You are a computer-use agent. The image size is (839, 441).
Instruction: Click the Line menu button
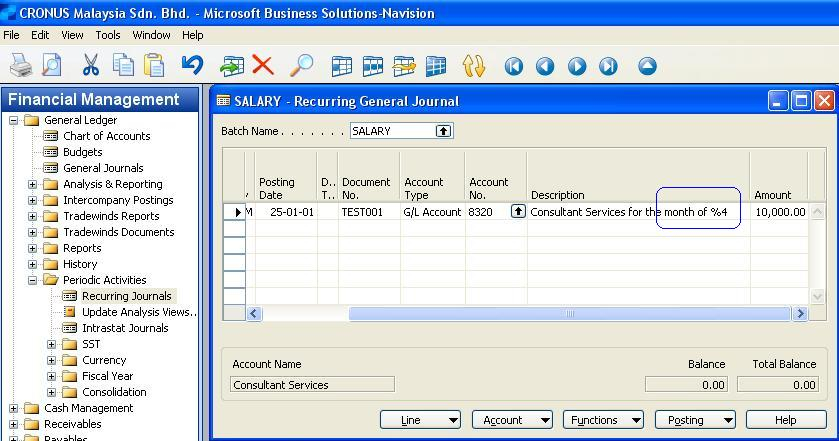coord(421,420)
